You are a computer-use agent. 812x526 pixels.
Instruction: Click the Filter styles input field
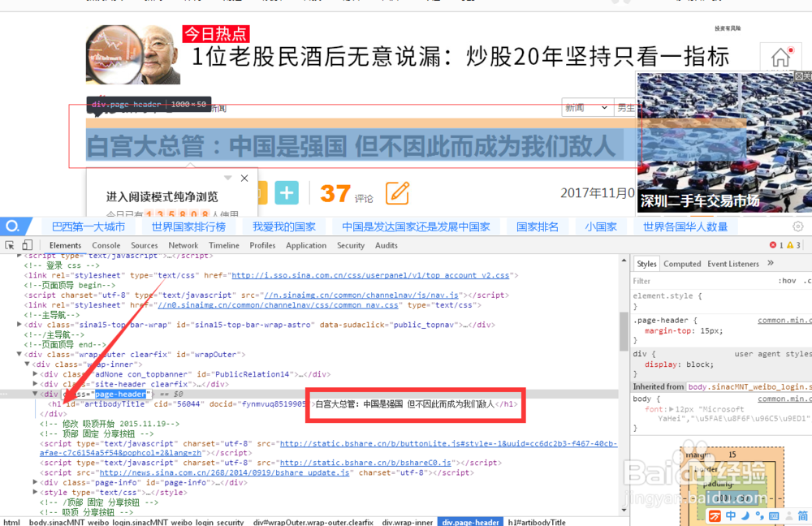702,281
